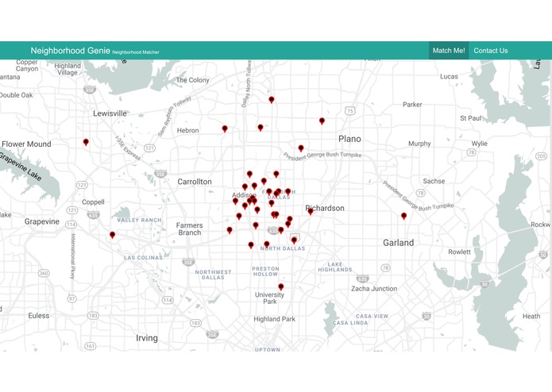The image size is (552, 392).
Task: Click the Plano city label
Action: [349, 139]
